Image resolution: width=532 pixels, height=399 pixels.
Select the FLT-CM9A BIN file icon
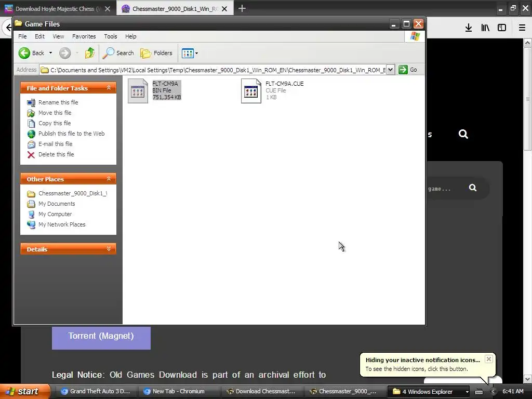(138, 91)
